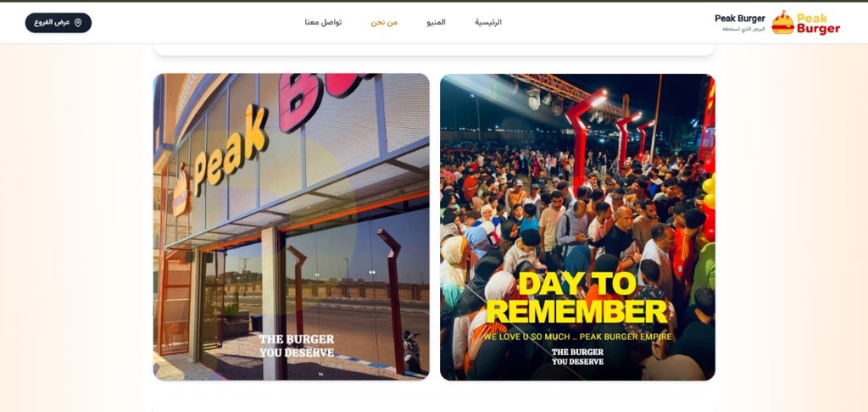Select the highlighted من نحن nav link
This screenshot has height=412, width=868.
pos(384,22)
